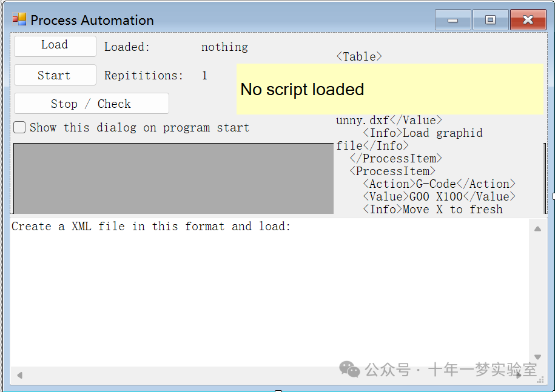Viewport: 555px width, 392px height.
Task: Click the Load button
Action: click(x=55, y=46)
